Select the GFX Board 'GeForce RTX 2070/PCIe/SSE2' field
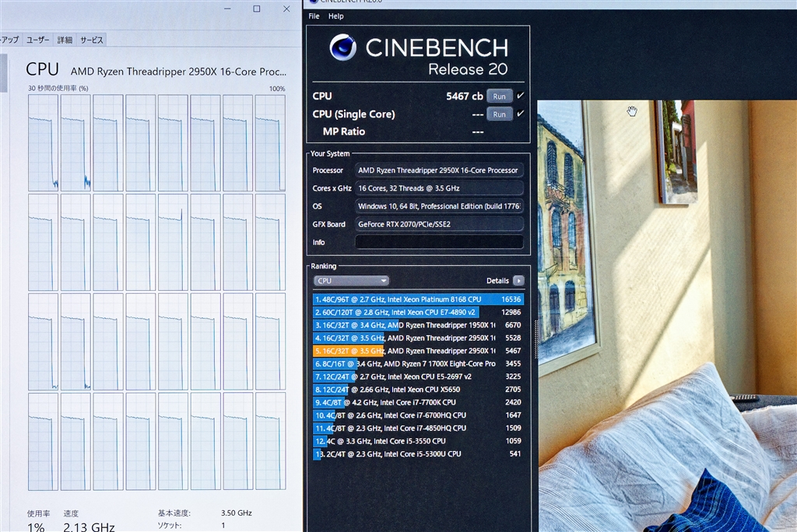The height and width of the screenshot is (532, 797). pos(439,224)
